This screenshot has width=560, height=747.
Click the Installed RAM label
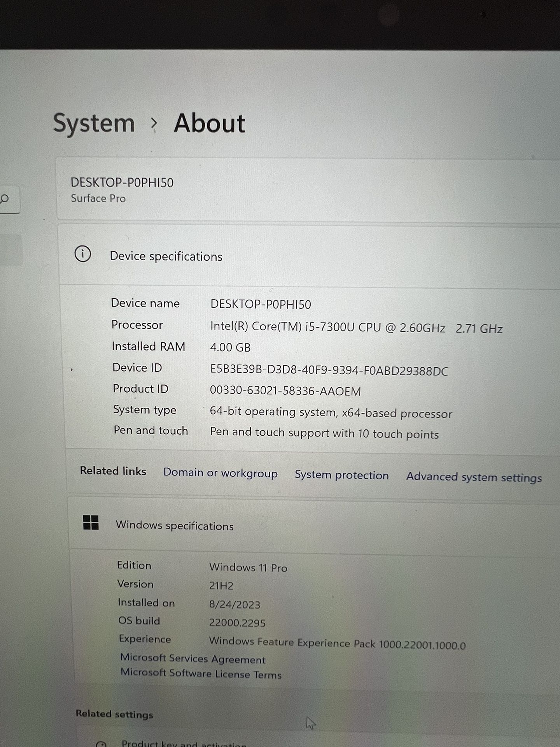[148, 346]
